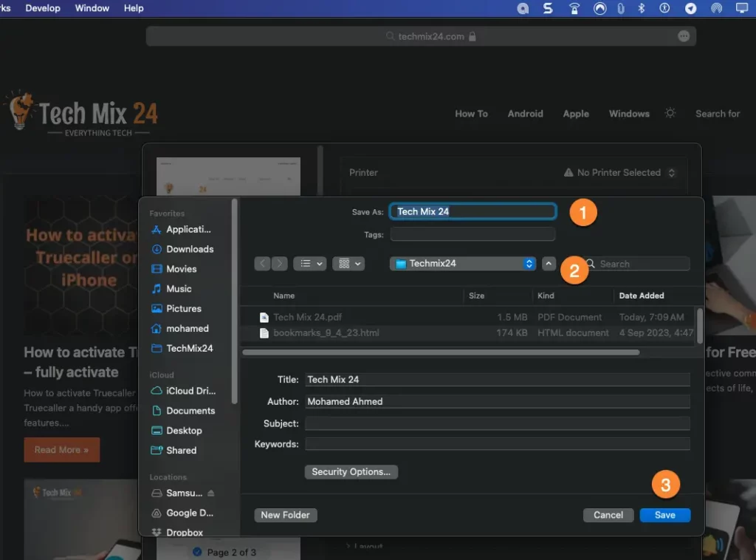Screen dimensions: 756x560
Task: Click the Search for field on site
Action: (717, 114)
